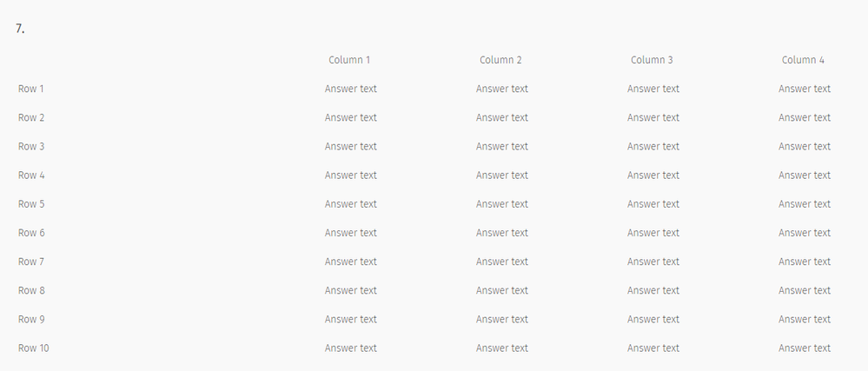Click Answer text in Row 3, Column 2
The width and height of the screenshot is (868, 371).
(502, 146)
